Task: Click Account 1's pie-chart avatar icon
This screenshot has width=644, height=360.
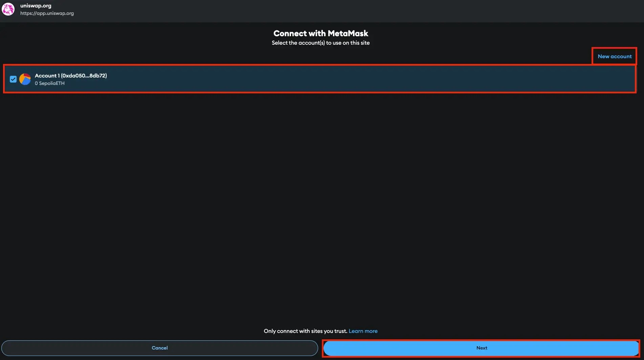Action: click(x=25, y=79)
